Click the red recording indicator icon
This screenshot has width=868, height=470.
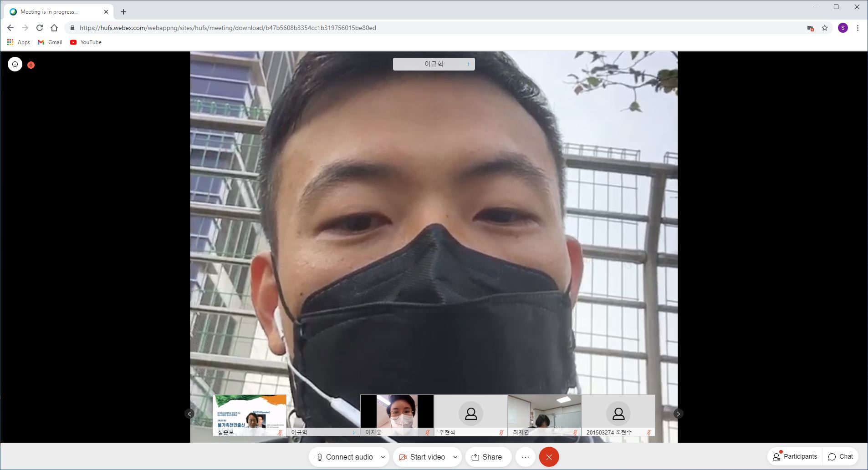(31, 65)
